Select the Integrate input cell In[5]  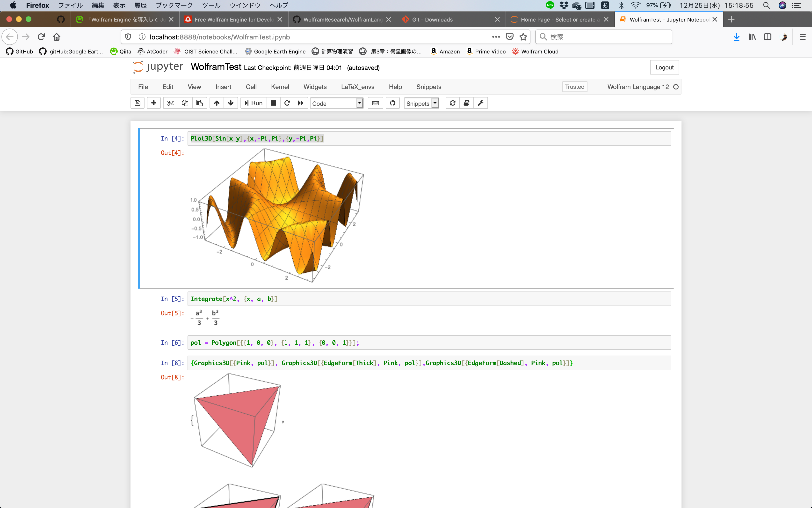(429, 299)
